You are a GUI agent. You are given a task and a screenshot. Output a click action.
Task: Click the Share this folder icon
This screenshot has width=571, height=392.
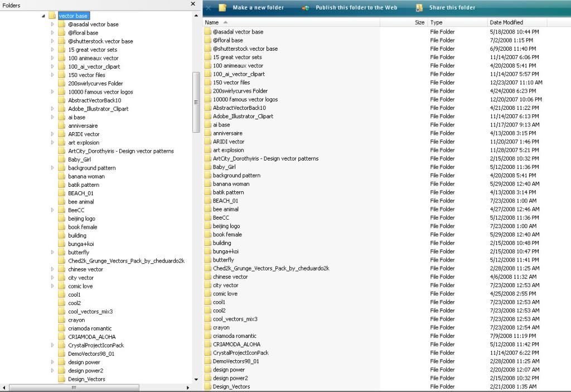(x=419, y=8)
